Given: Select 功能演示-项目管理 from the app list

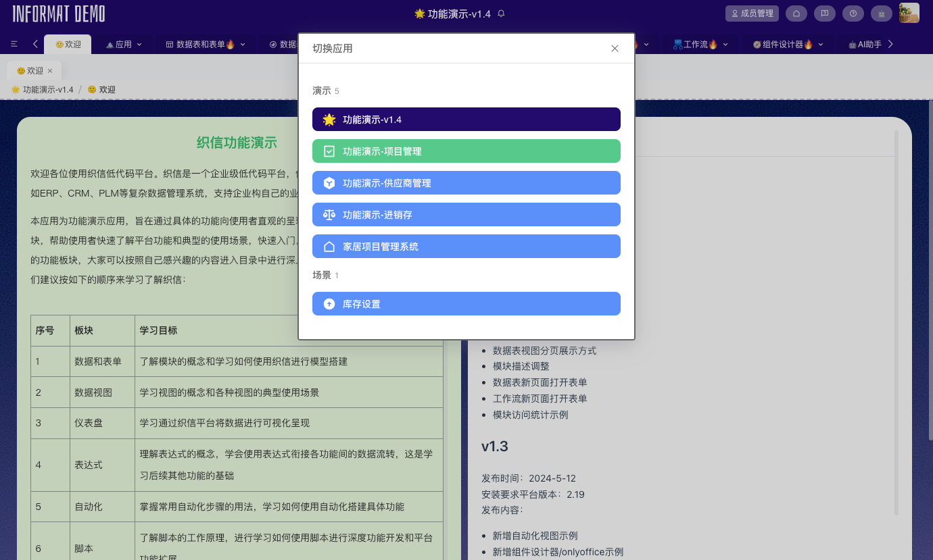Looking at the screenshot, I should (x=466, y=151).
